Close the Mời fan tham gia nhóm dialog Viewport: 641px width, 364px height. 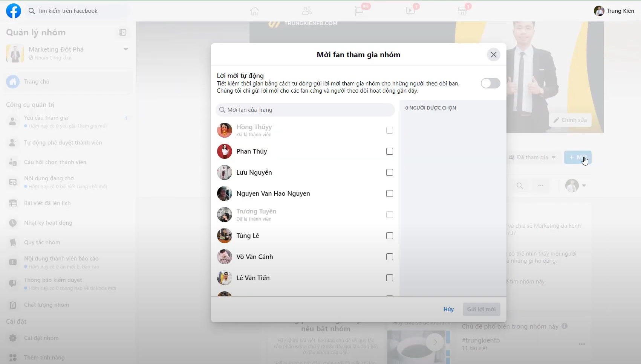pos(493,55)
